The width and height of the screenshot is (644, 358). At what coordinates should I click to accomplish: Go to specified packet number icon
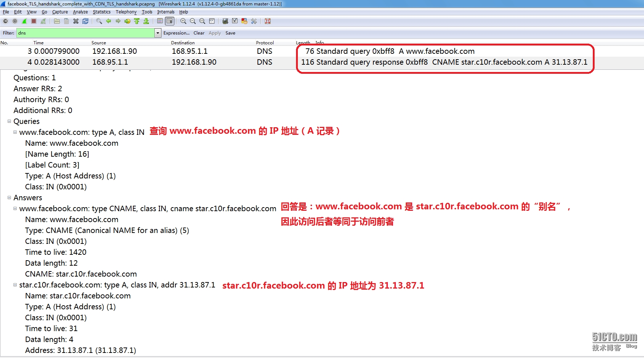[x=127, y=21]
